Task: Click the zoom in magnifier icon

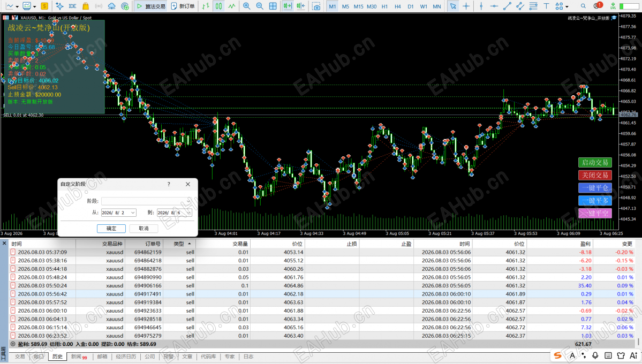Action: pyautogui.click(x=246, y=6)
